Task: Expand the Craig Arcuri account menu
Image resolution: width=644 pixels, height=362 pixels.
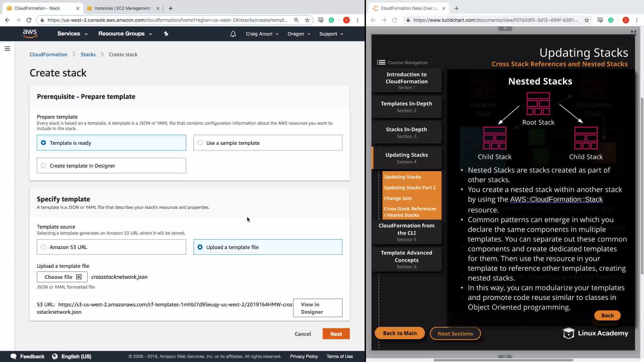Action: click(262, 34)
